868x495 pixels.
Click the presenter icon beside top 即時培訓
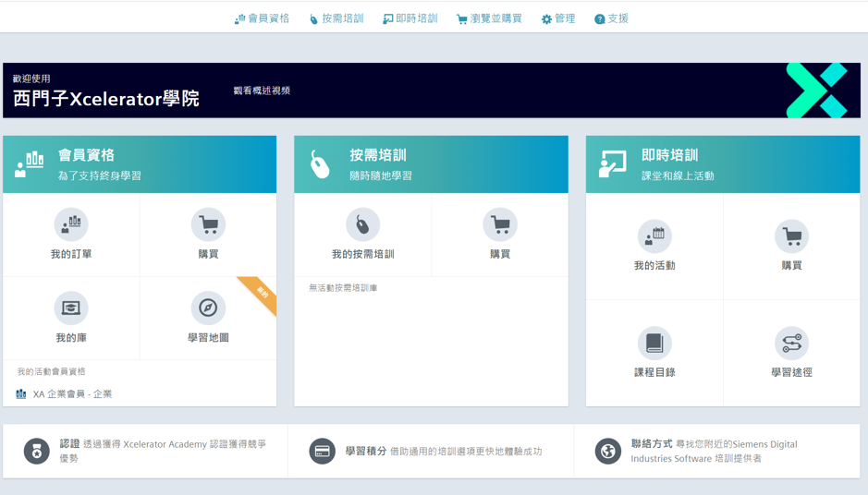388,19
